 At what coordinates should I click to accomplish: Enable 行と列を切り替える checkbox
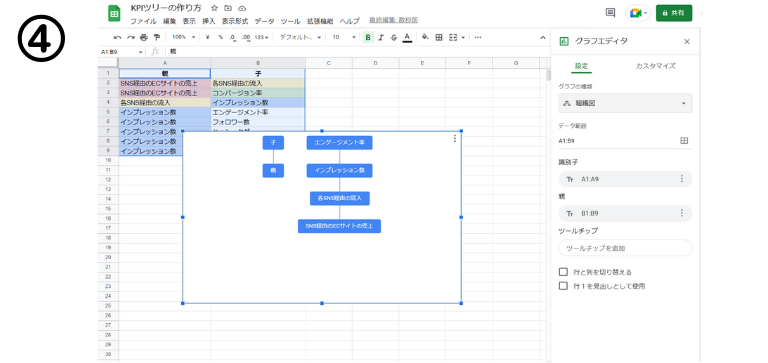(x=563, y=272)
